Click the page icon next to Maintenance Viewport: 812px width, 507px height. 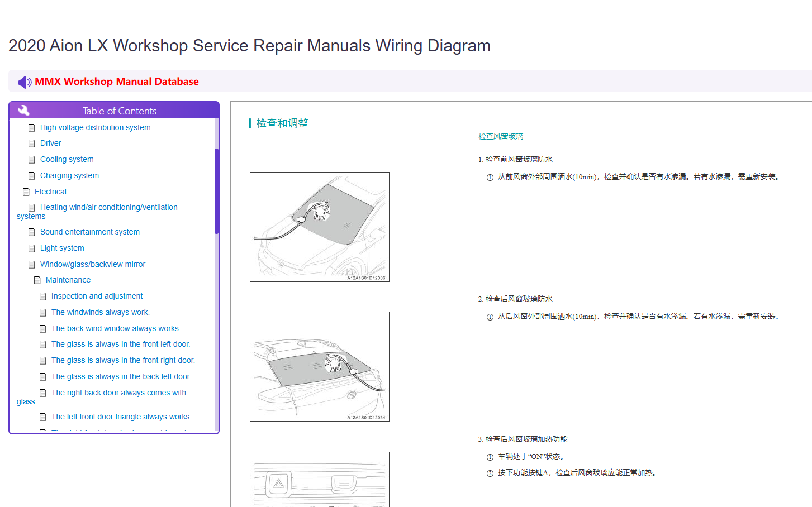pos(37,280)
